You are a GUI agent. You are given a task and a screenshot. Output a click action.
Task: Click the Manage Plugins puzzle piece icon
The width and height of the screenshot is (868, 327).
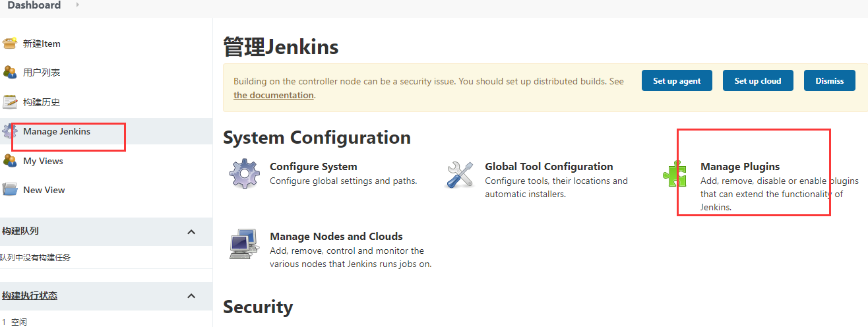tap(676, 175)
